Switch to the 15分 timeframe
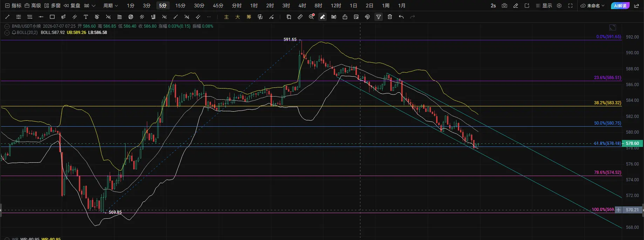Screen dimensions: 644x240 pyautogui.click(x=181, y=6)
